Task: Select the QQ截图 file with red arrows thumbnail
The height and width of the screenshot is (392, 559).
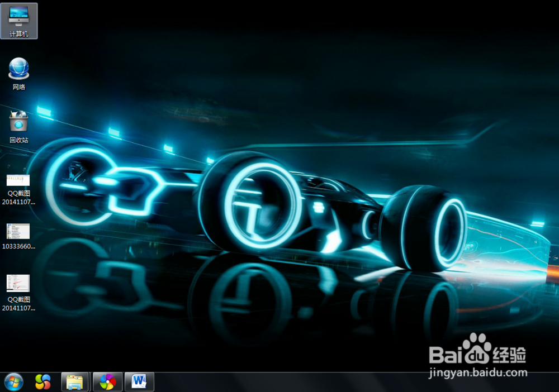Action: [x=18, y=293]
